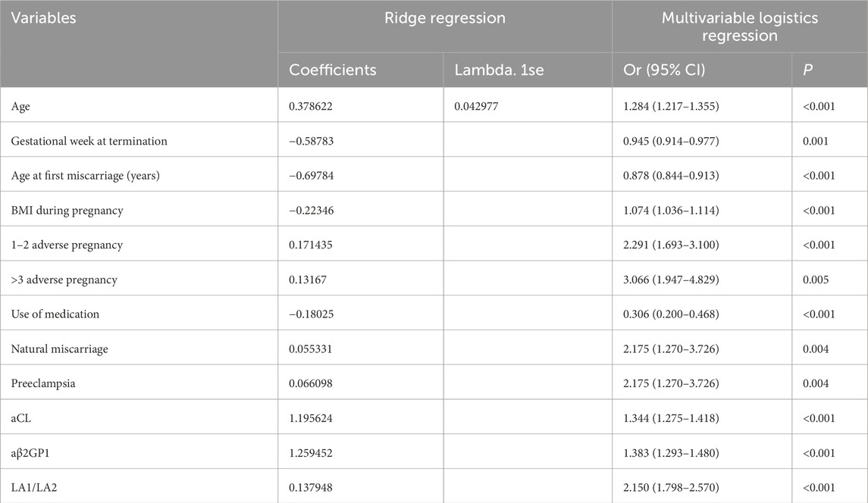The width and height of the screenshot is (868, 503).
Task: Click the Lambda value 0.042977
Action: tap(479, 107)
